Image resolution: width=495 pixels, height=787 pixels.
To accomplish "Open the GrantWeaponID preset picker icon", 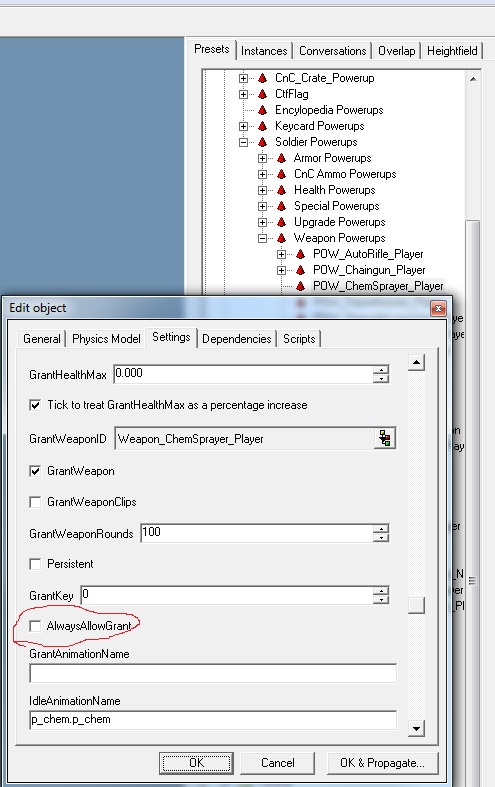I will coord(385,439).
